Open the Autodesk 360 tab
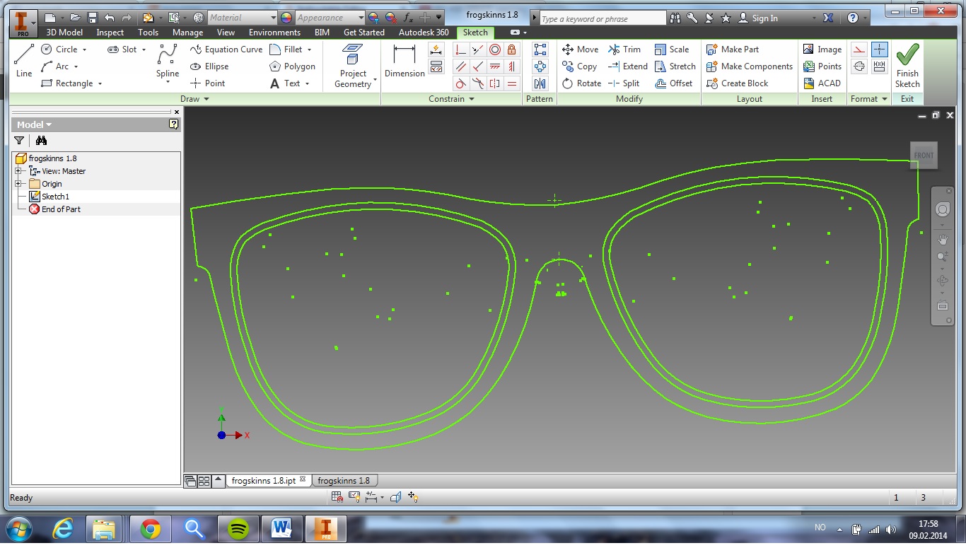Image resolution: width=966 pixels, height=560 pixels. click(424, 33)
